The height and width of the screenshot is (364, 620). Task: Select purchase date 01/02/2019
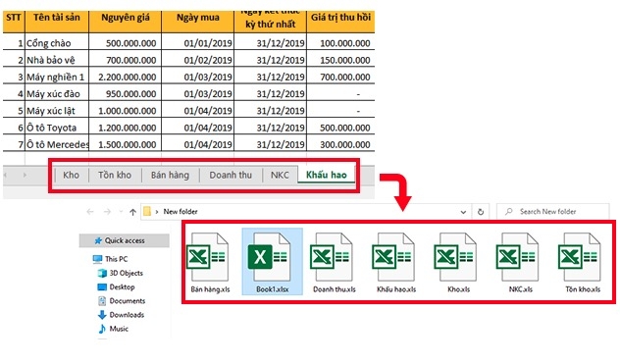pyautogui.click(x=198, y=60)
